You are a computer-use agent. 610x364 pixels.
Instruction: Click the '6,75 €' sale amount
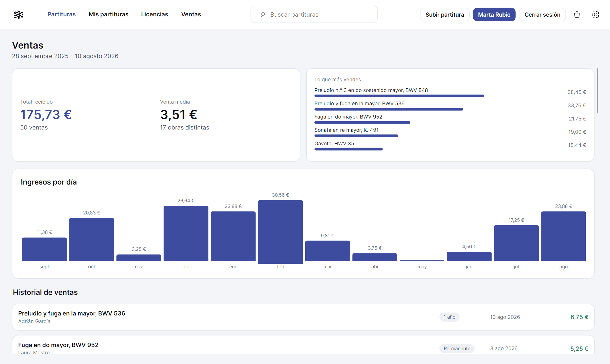point(579,317)
